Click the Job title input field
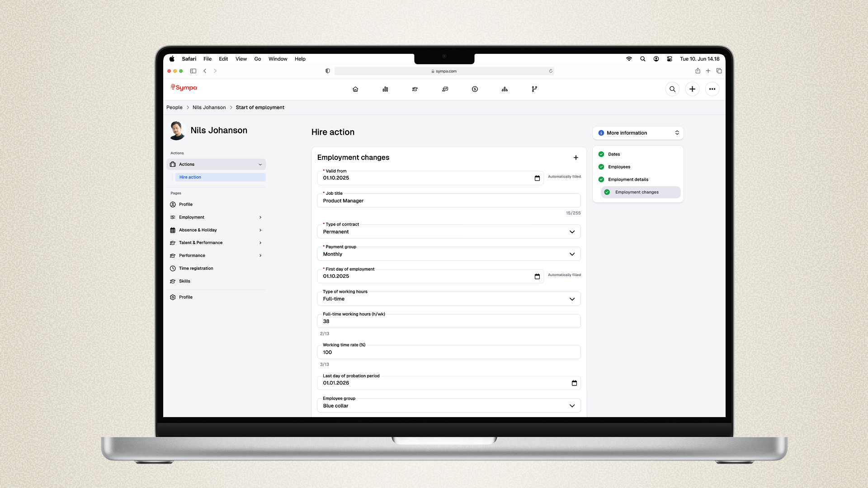Screen dimensions: 868x488 [448, 201]
